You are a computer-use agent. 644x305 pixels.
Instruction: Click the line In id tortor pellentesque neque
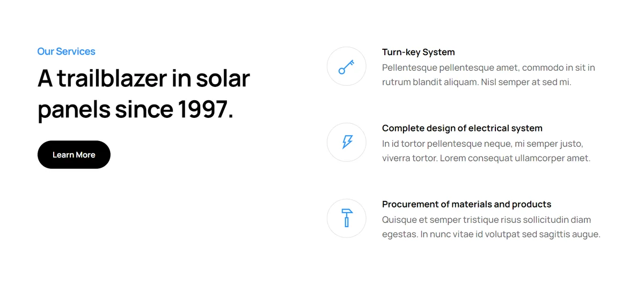(x=482, y=144)
